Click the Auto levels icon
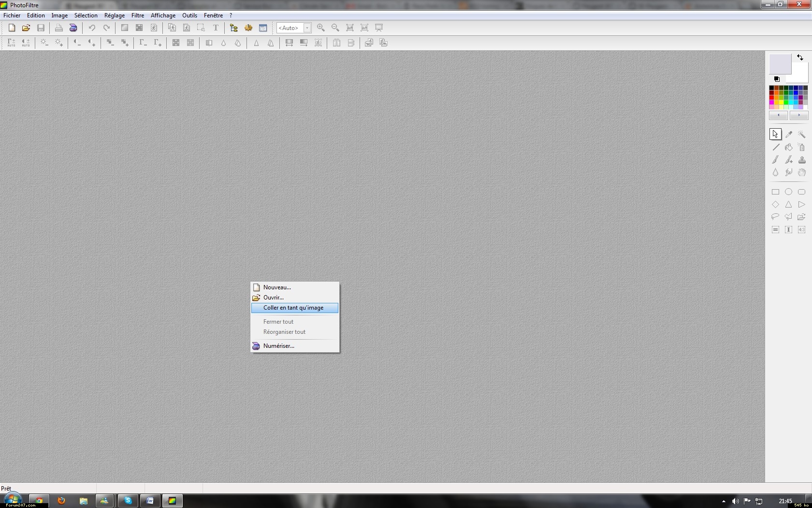 pyautogui.click(x=12, y=43)
